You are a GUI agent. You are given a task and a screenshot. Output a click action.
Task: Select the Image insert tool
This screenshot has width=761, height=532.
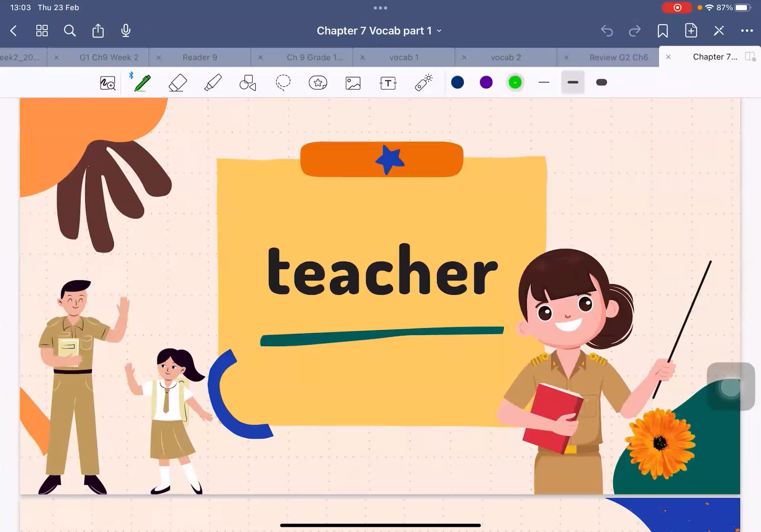(353, 83)
